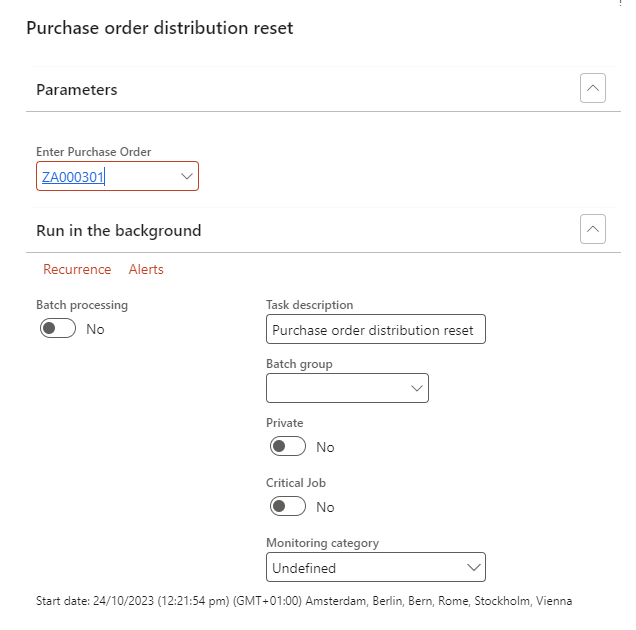
Task: Turn on the Private toggle
Action: tap(288, 447)
